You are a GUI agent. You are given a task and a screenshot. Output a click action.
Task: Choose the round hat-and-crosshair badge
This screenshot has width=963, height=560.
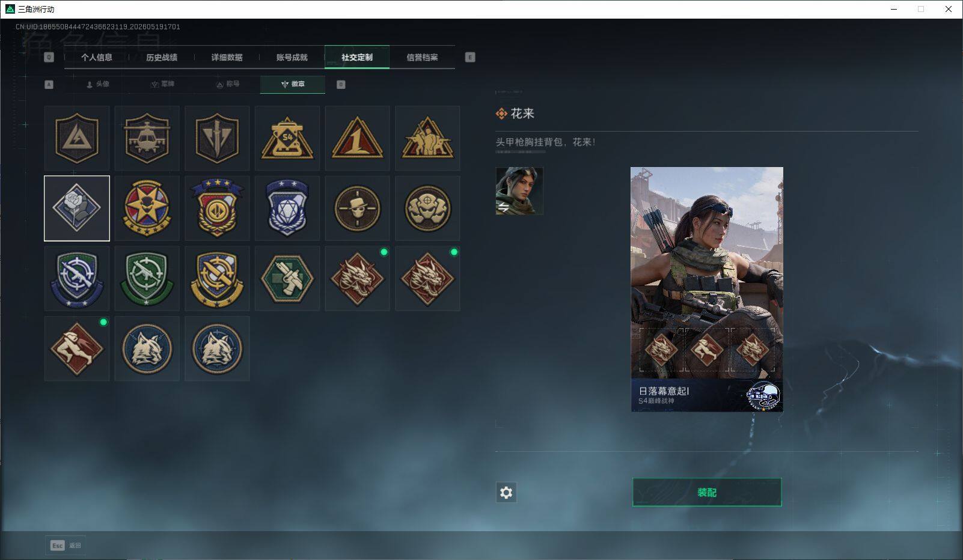point(358,208)
